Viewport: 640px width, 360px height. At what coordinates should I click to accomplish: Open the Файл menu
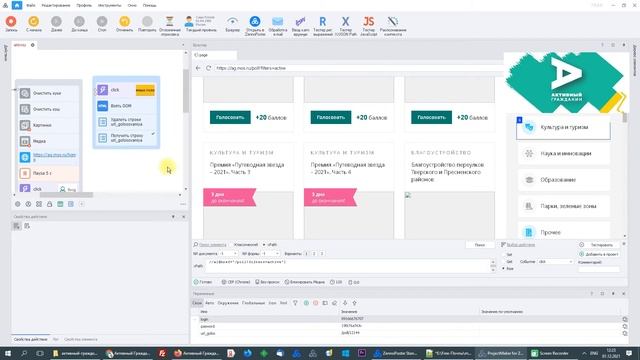pyautogui.click(x=31, y=5)
